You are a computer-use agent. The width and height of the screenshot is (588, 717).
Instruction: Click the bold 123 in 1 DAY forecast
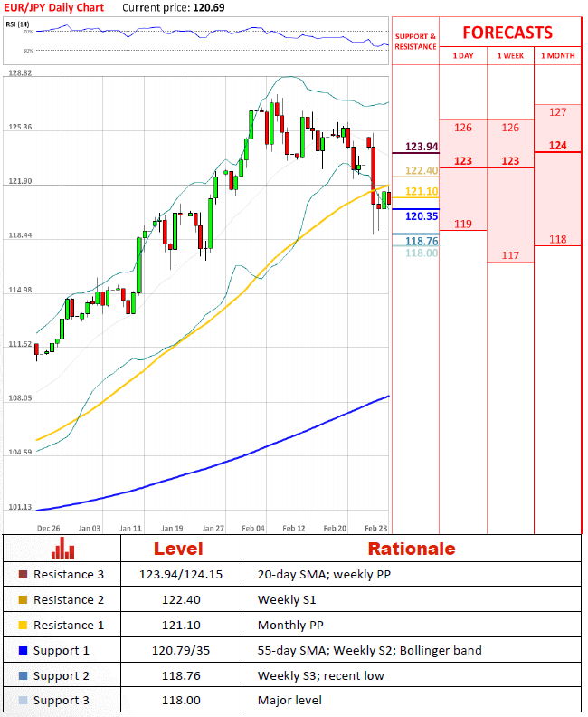tap(463, 161)
